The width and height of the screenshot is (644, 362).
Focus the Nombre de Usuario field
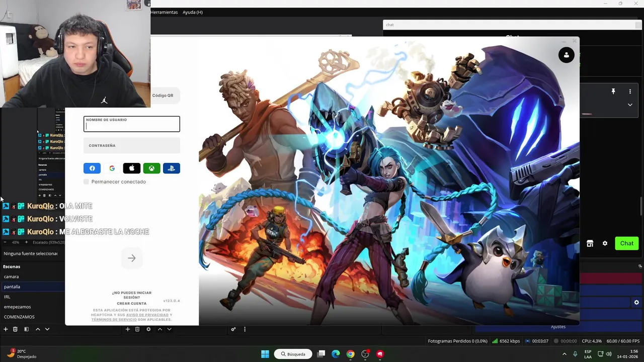[132, 124]
